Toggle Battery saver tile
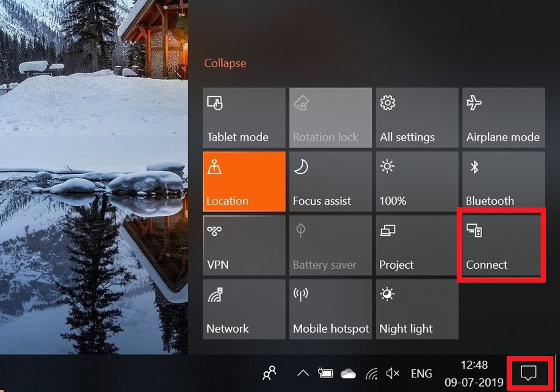Viewport: 560px width, 392px height. (x=331, y=245)
